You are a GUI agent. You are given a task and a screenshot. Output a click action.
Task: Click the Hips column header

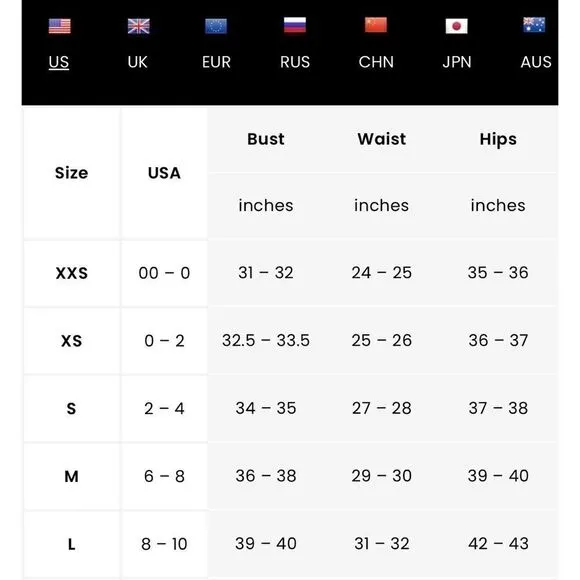click(x=498, y=140)
